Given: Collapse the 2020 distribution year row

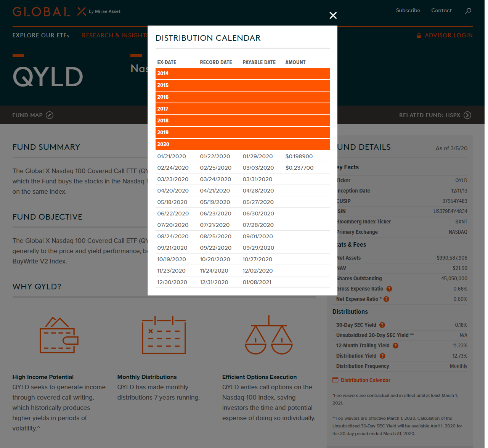Looking at the screenshot, I should pos(242,145).
